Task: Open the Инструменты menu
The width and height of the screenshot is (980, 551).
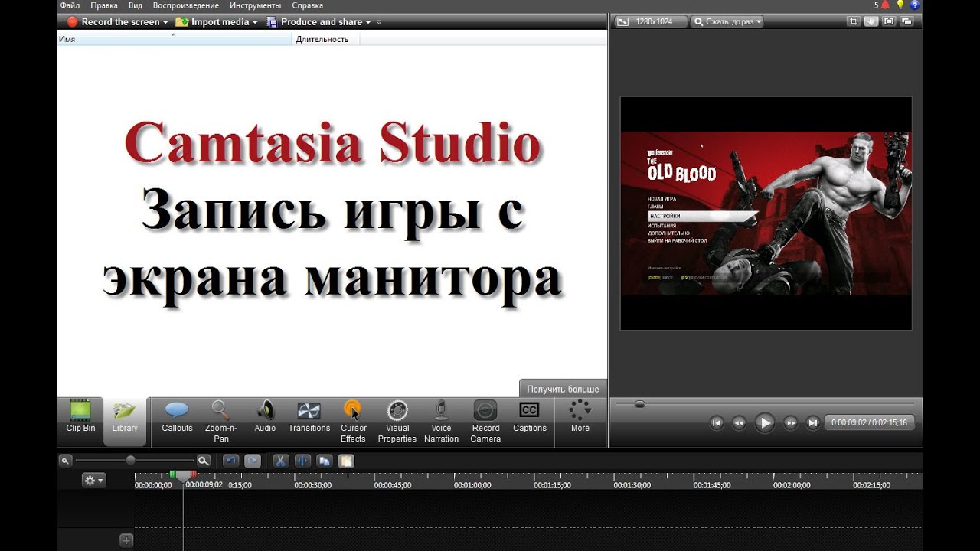Action: pyautogui.click(x=256, y=5)
